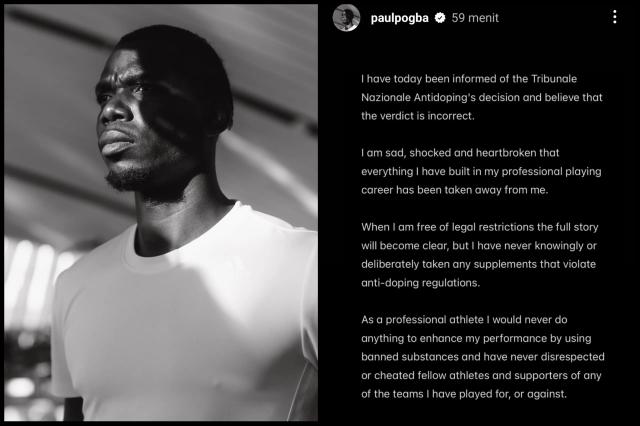Open the paulpogba username link

(399, 18)
